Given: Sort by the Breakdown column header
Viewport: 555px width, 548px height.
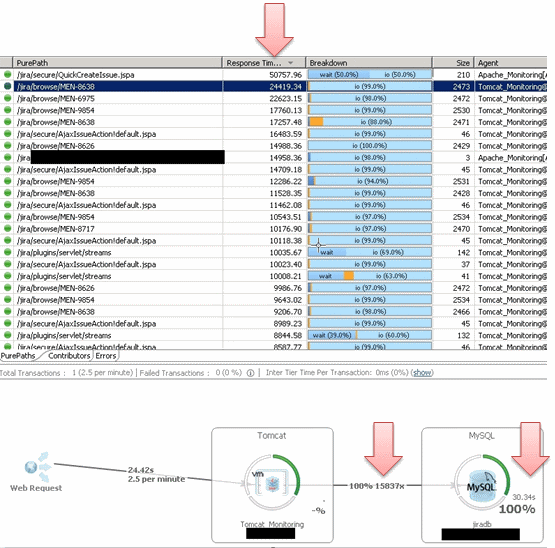Looking at the screenshot, I should tap(369, 63).
